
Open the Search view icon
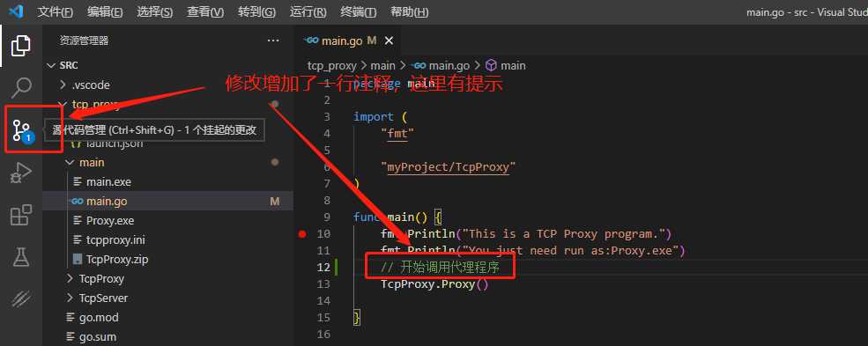[x=21, y=87]
